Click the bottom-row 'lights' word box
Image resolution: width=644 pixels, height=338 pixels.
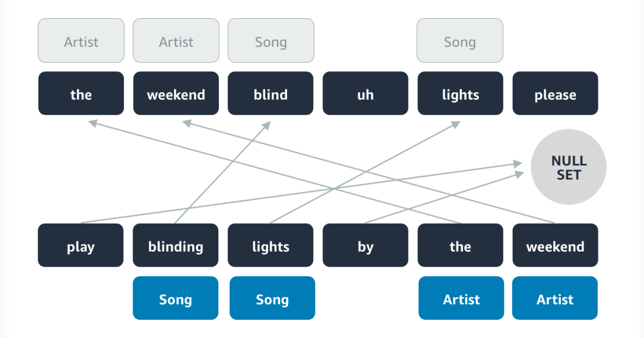(270, 245)
